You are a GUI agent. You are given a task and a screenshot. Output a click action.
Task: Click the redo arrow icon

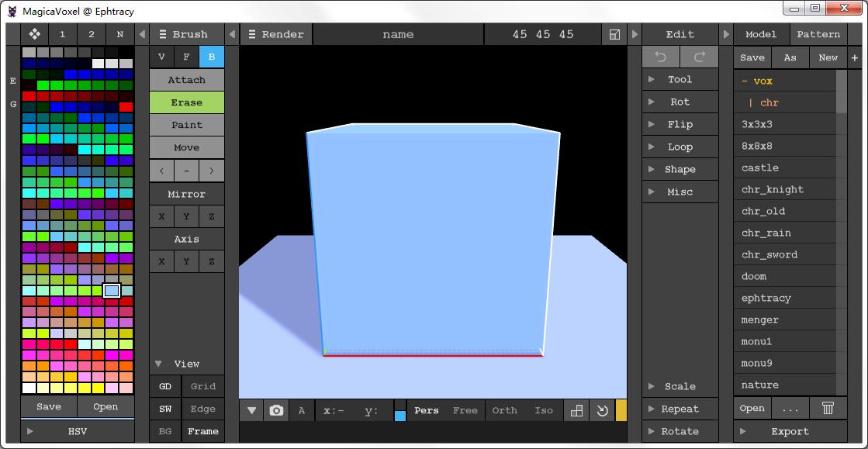pyautogui.click(x=699, y=57)
